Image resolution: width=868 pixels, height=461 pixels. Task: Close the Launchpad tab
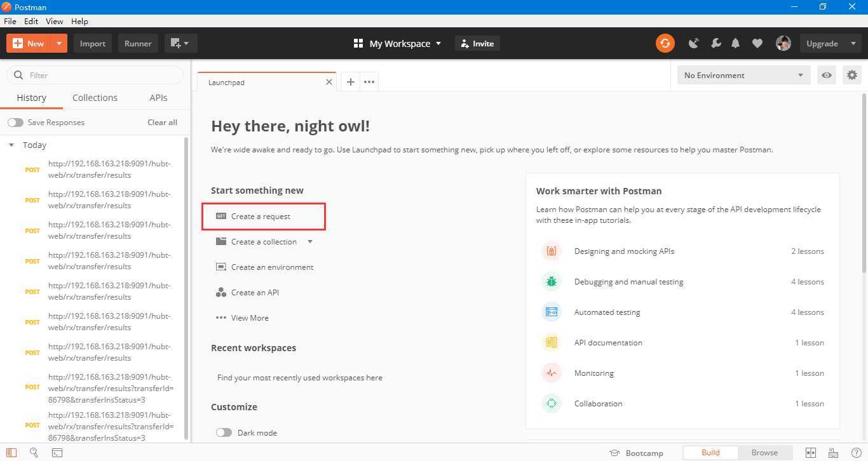click(329, 82)
